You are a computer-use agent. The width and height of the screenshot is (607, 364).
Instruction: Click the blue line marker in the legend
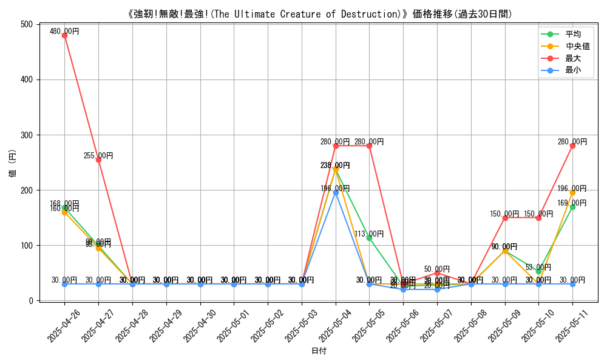tap(550, 70)
